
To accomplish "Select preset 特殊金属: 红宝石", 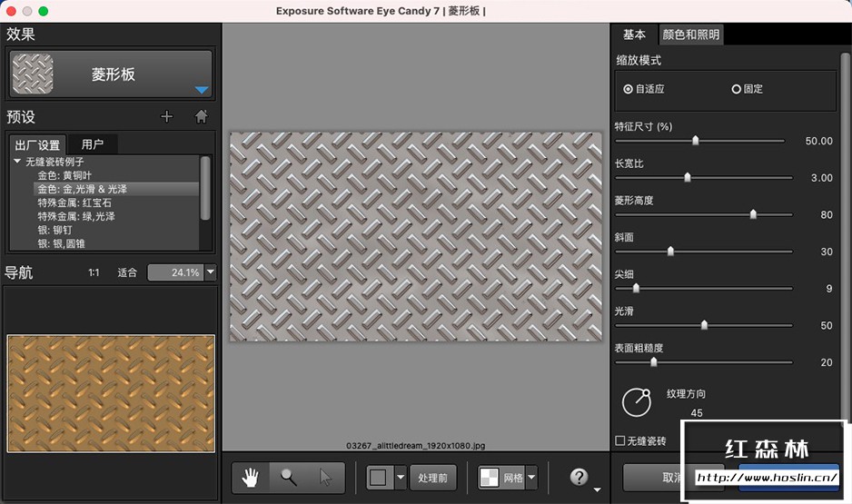I will pyautogui.click(x=74, y=203).
